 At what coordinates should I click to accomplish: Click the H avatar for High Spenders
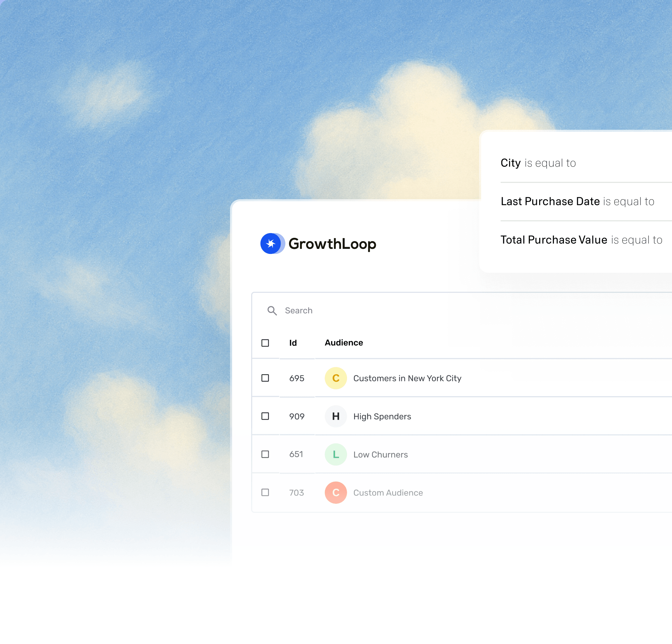click(336, 416)
